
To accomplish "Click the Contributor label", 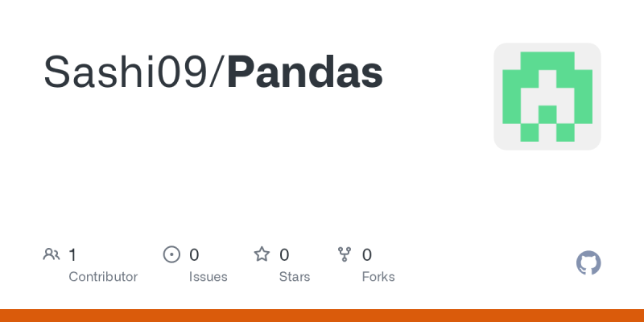I will 103,277.
